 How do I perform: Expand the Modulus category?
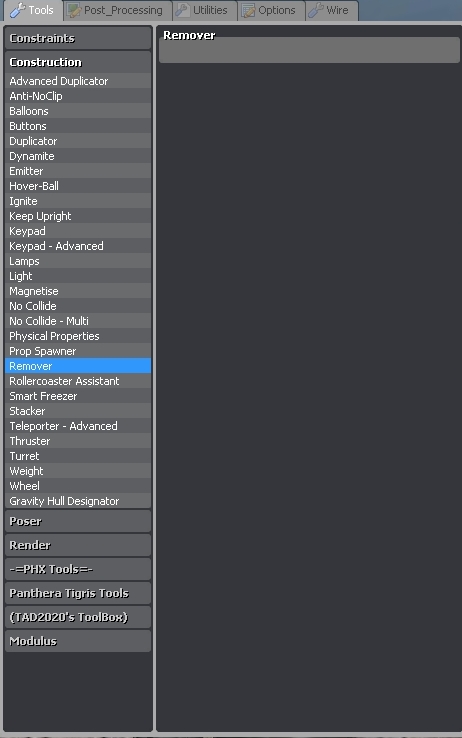click(x=78, y=641)
